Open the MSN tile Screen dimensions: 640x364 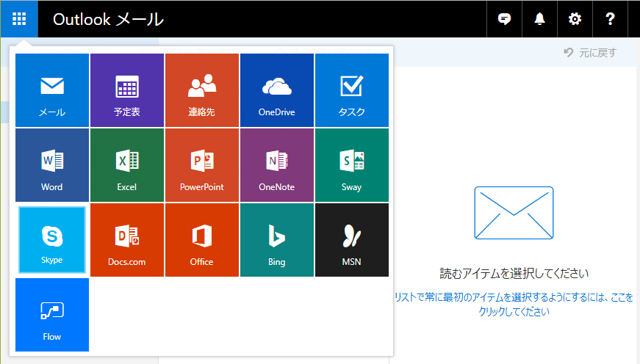coord(352,240)
